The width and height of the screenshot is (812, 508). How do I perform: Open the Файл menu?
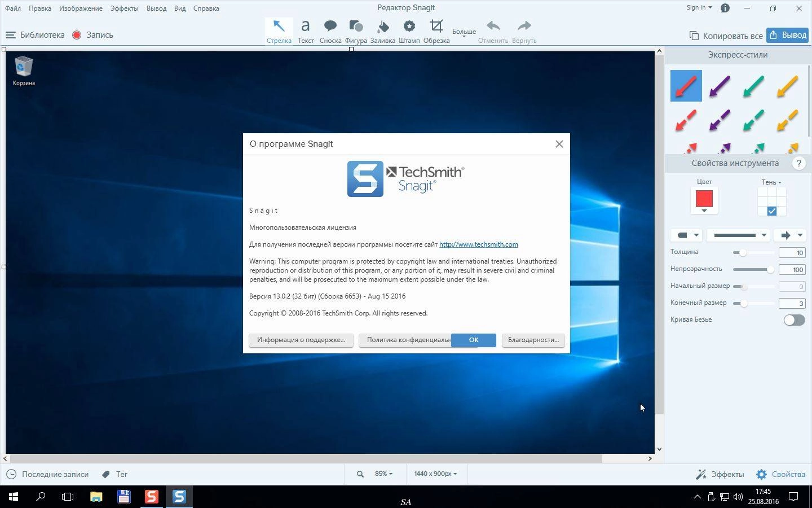(x=13, y=8)
